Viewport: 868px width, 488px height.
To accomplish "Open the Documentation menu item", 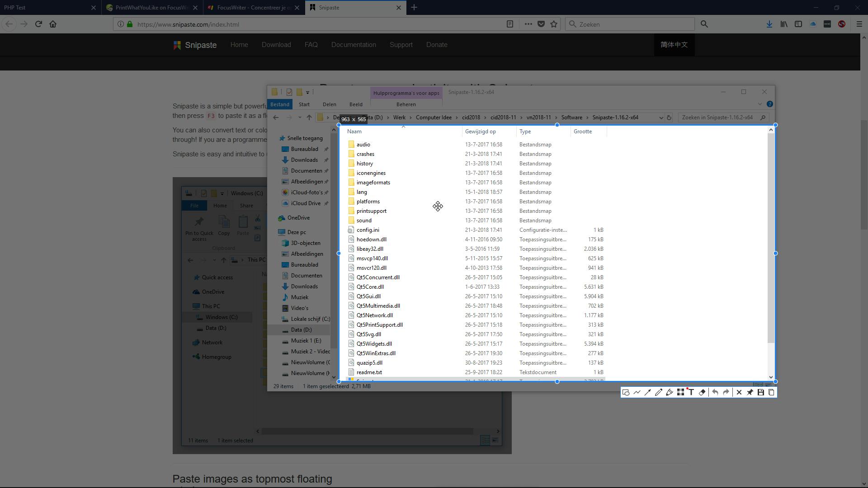I will coord(354,45).
